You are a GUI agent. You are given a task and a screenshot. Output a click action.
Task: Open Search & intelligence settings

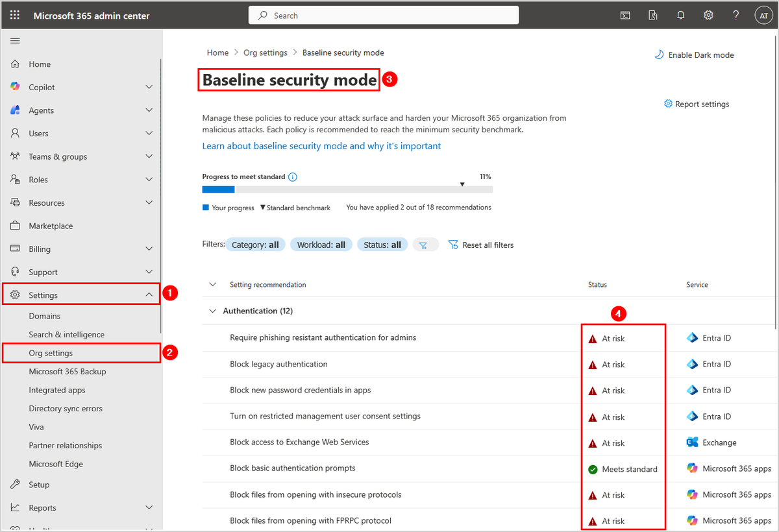coord(66,335)
